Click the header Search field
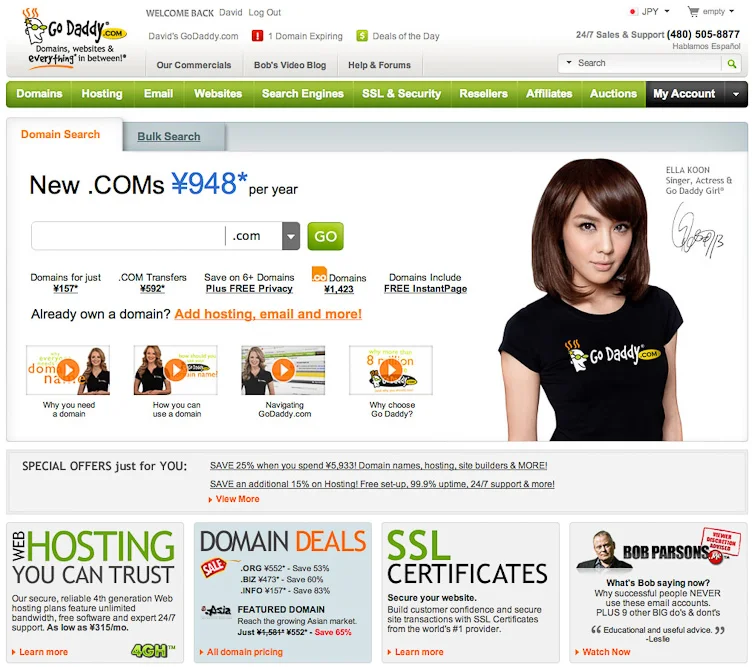Screen dimensions: 755x667 click(648, 63)
